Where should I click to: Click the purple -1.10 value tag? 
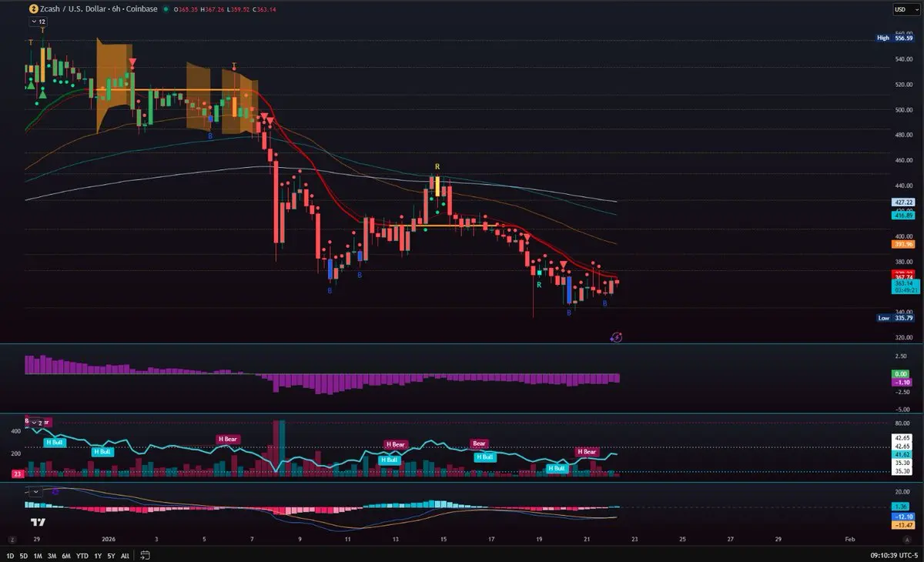(x=902, y=382)
